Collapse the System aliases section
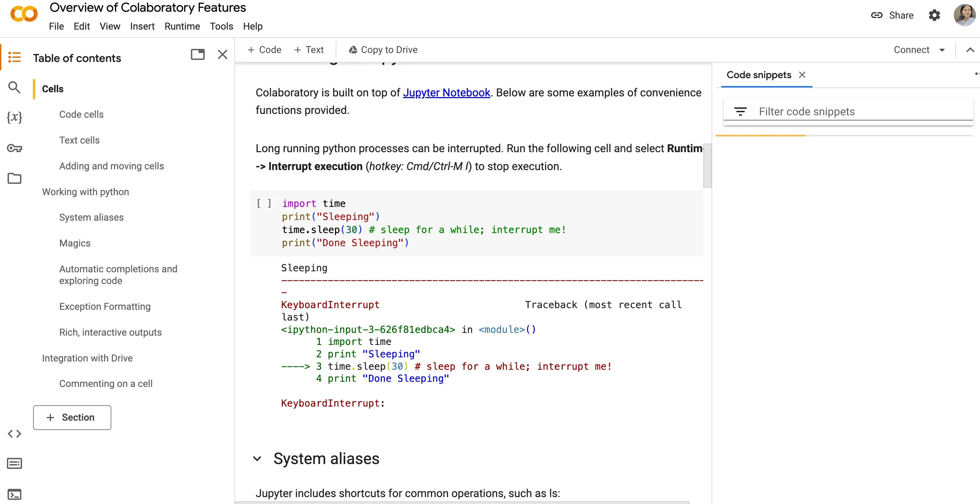 coord(256,459)
